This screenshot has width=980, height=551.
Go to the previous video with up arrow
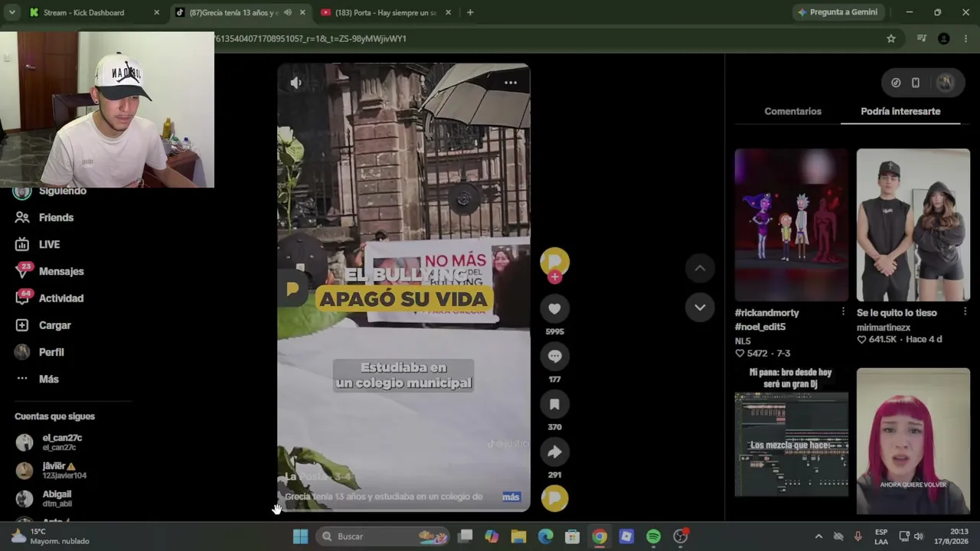tap(700, 268)
